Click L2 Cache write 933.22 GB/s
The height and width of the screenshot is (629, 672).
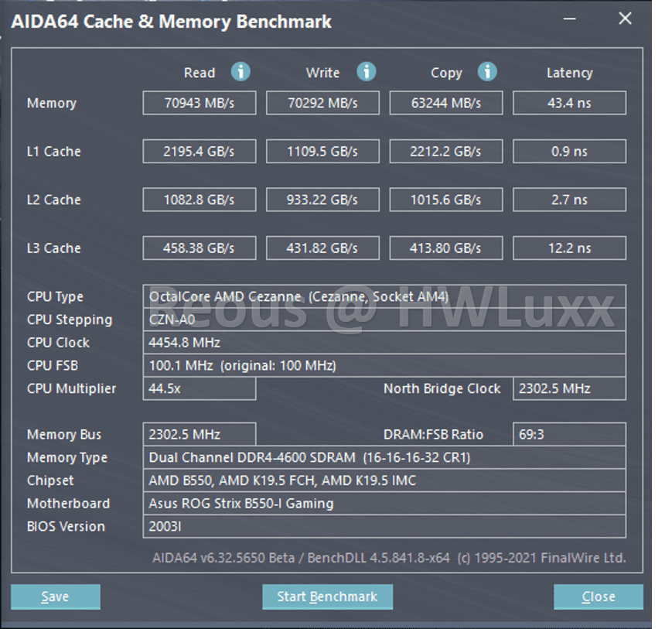(x=322, y=200)
